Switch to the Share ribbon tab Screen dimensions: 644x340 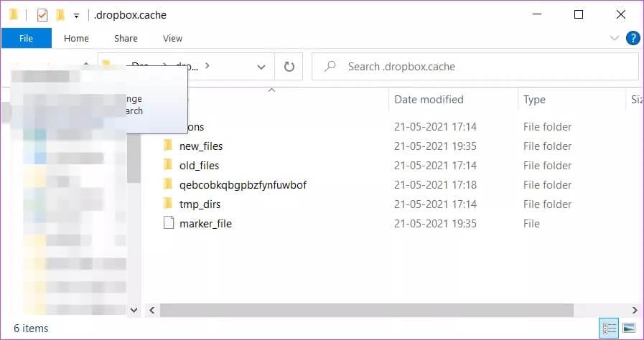[126, 38]
